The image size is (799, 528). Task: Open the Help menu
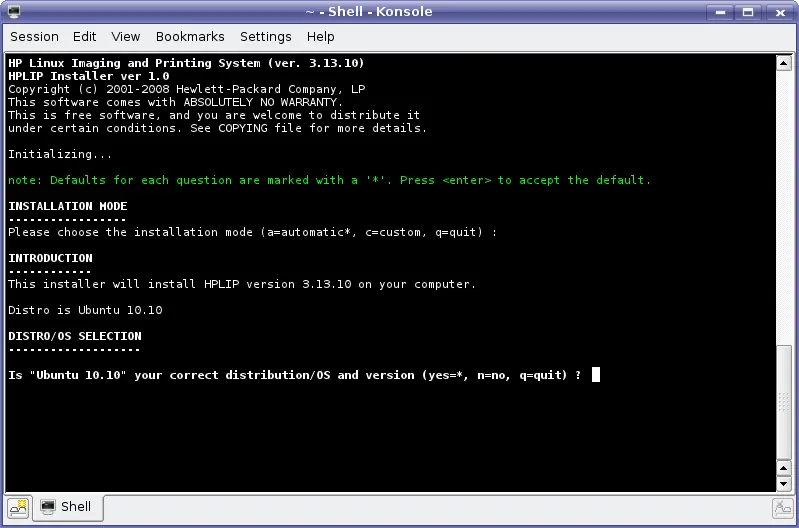coord(321,37)
